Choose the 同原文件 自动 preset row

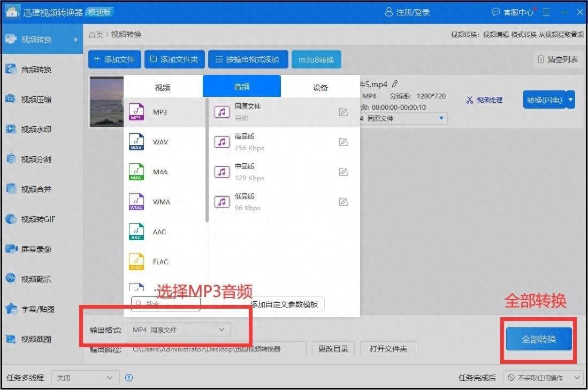[284, 112]
